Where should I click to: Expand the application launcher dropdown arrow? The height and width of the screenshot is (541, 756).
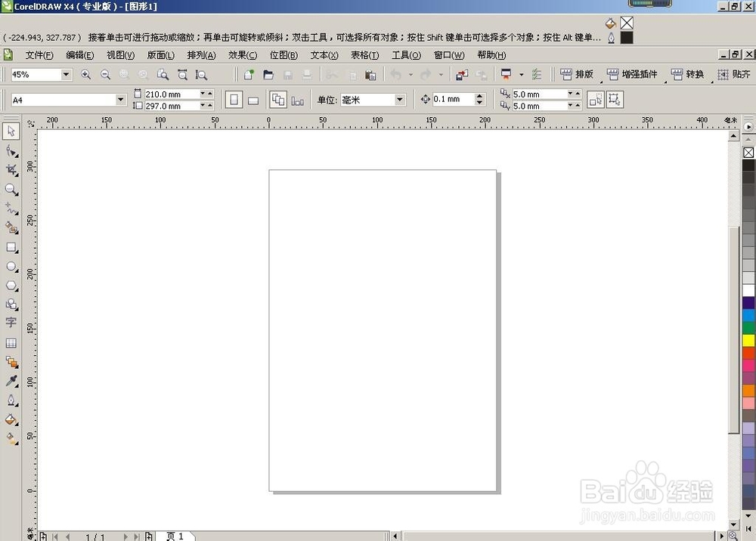(521, 75)
